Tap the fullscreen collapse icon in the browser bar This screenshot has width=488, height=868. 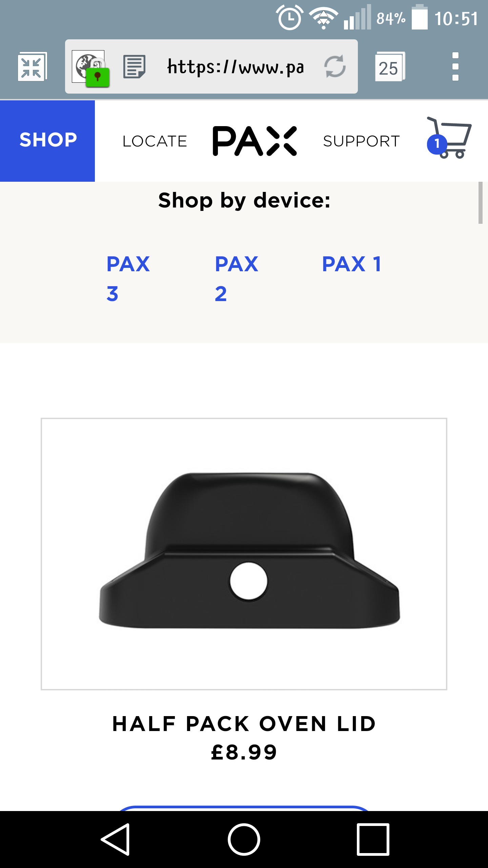32,66
